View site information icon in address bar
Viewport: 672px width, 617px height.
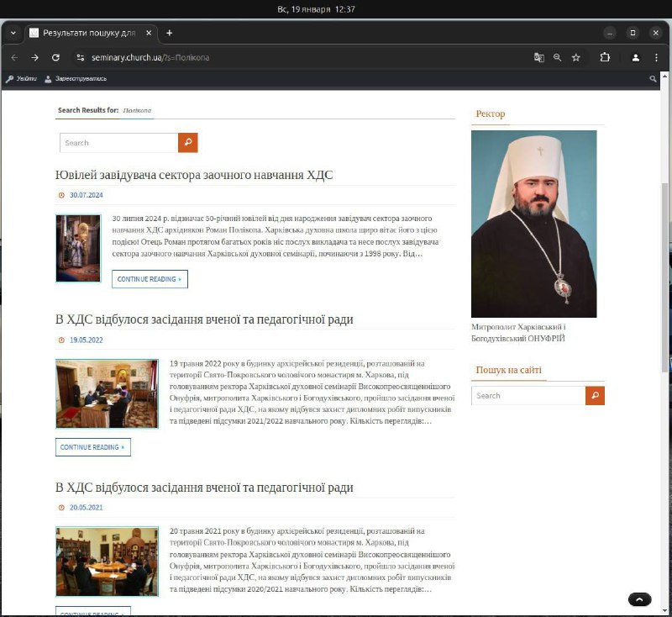tap(80, 57)
